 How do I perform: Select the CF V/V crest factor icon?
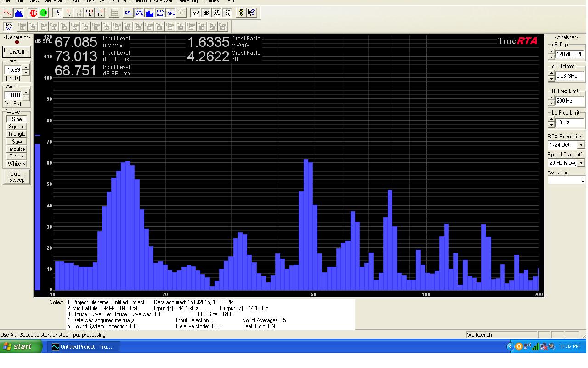pyautogui.click(x=217, y=13)
